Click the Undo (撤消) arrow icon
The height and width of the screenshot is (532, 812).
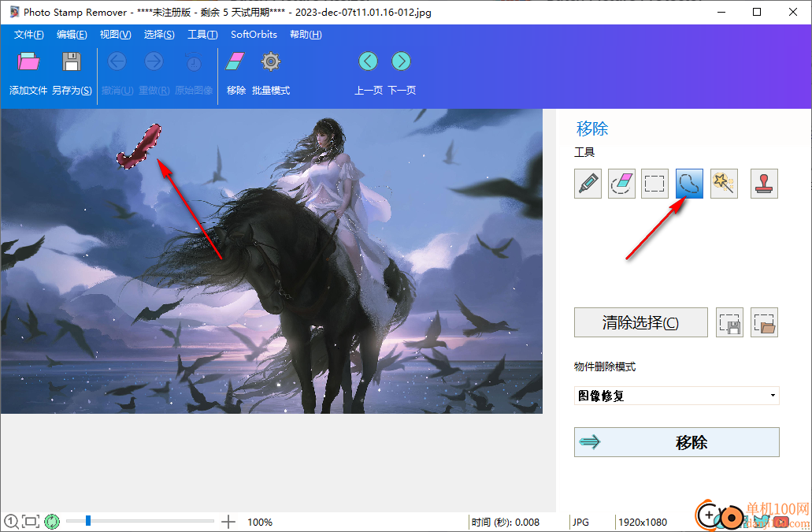pos(117,61)
